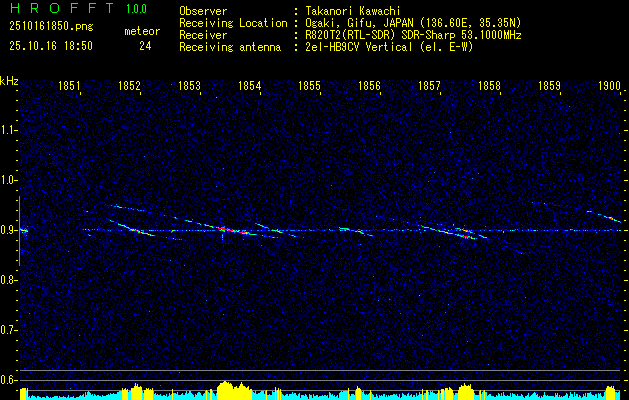Click the Ogaki, Gifu, JAPAN location text

pos(413,23)
